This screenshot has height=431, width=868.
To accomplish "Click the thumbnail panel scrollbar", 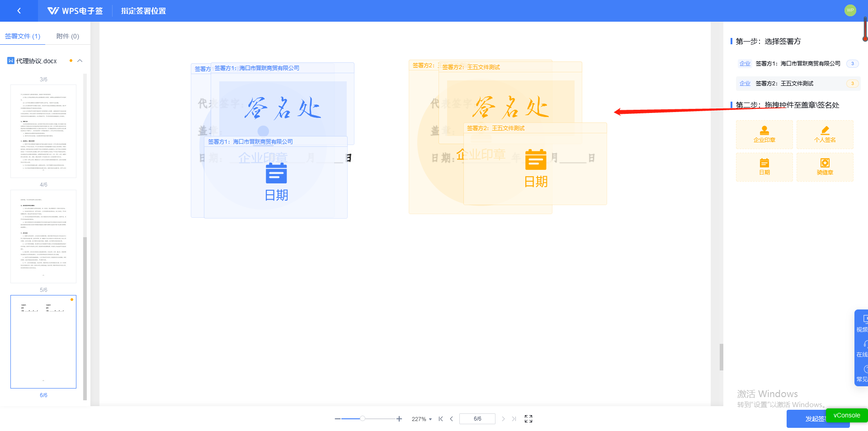I will pyautogui.click(x=85, y=318).
